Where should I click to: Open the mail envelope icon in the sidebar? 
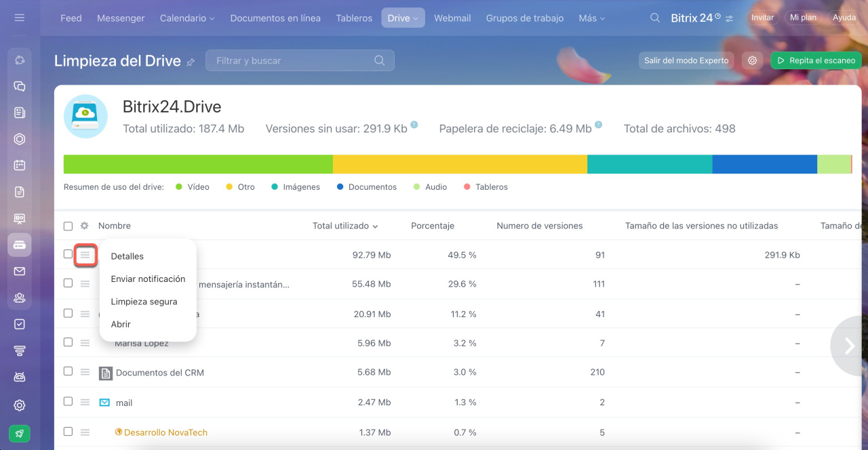[x=20, y=271]
